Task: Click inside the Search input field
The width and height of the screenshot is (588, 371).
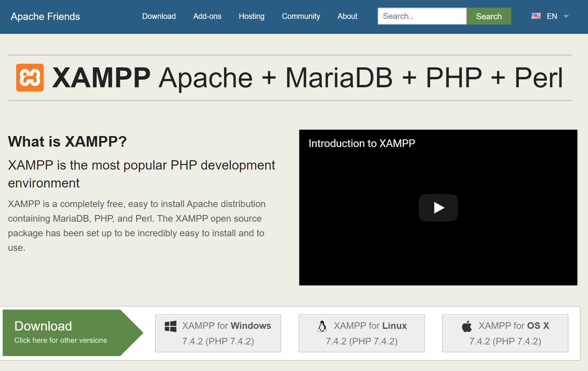Action: (421, 16)
